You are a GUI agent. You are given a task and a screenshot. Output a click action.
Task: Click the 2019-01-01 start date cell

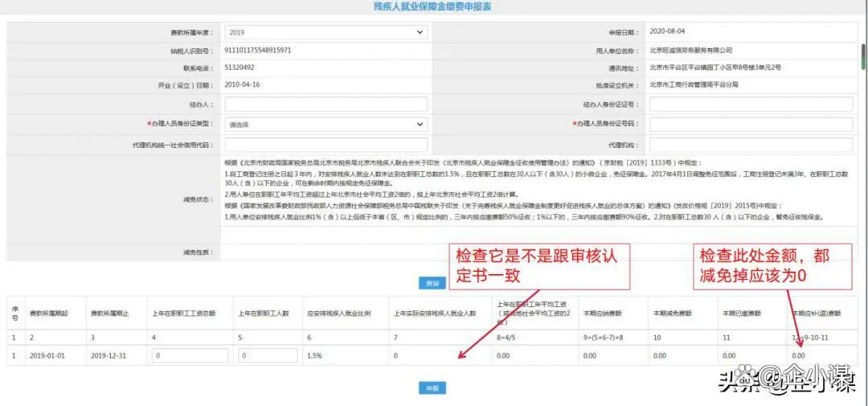tap(48, 355)
